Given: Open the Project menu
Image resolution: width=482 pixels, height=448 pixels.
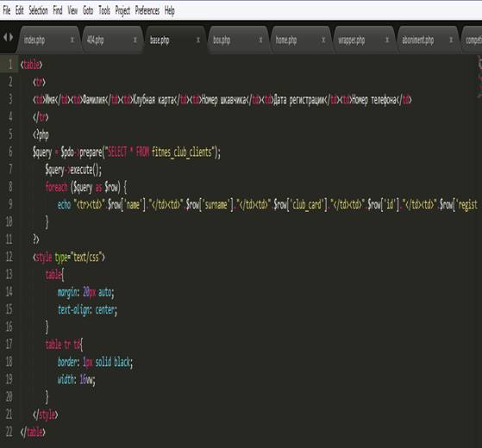Looking at the screenshot, I should (x=122, y=10).
